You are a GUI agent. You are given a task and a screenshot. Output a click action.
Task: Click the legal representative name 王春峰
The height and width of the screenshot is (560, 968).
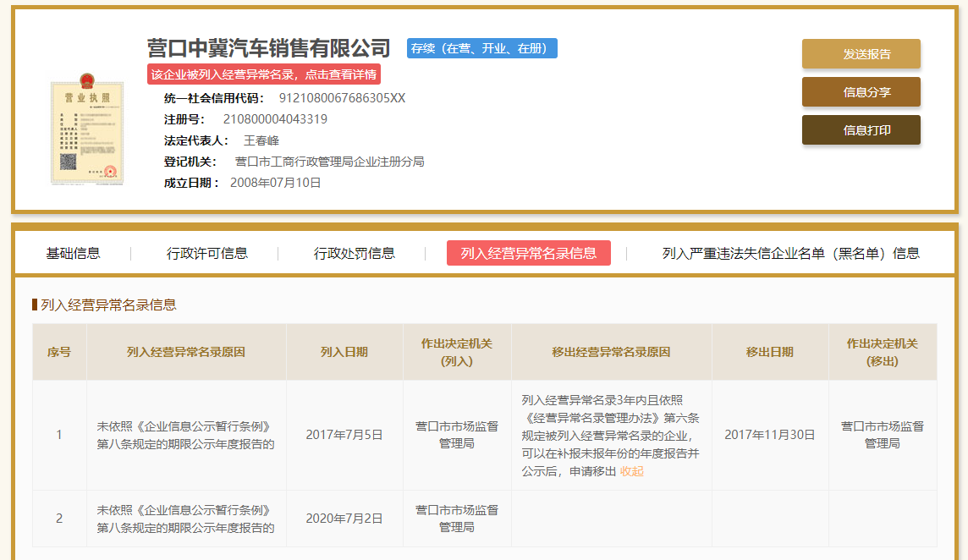261,140
